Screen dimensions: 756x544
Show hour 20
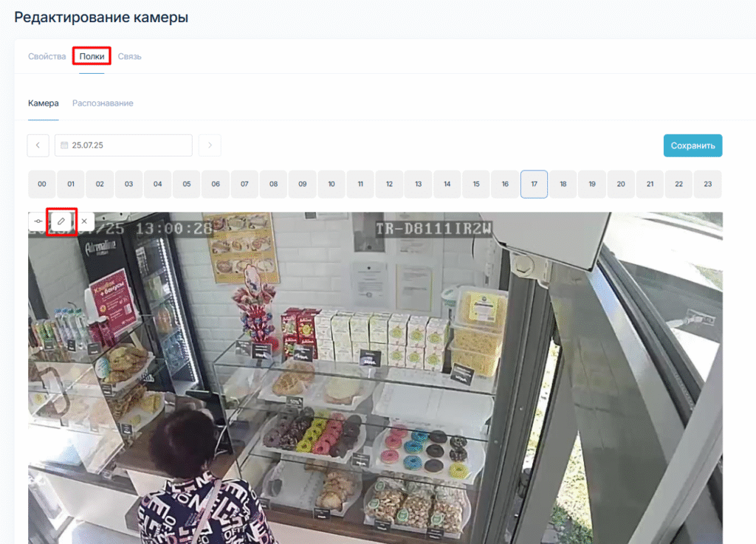[621, 184]
